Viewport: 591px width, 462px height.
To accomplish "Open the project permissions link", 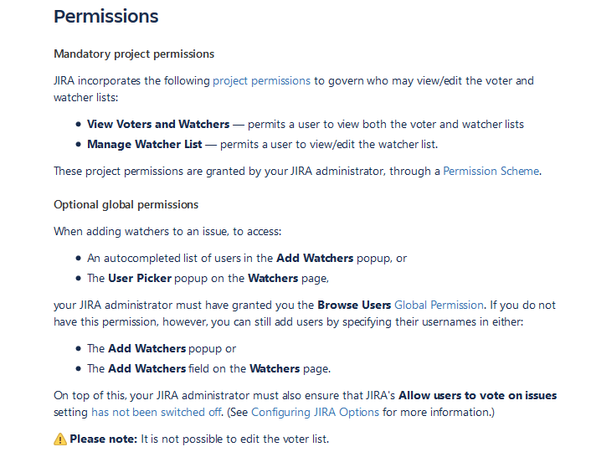I will pyautogui.click(x=261, y=81).
